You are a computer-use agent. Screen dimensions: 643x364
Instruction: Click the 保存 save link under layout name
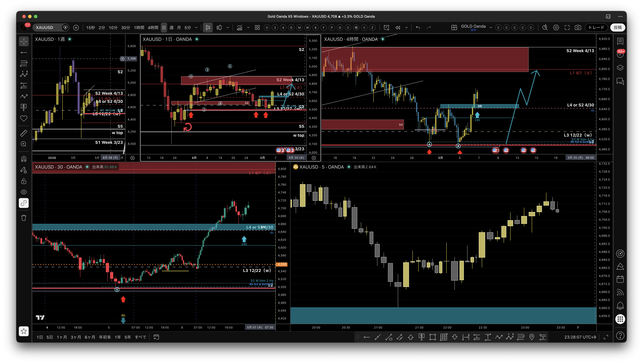point(473,30)
